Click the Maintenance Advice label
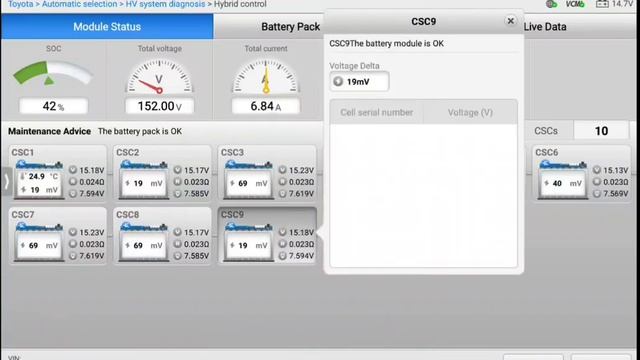 click(x=49, y=131)
